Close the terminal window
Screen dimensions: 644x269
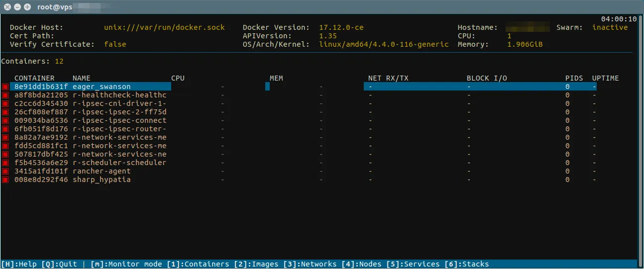(7, 7)
